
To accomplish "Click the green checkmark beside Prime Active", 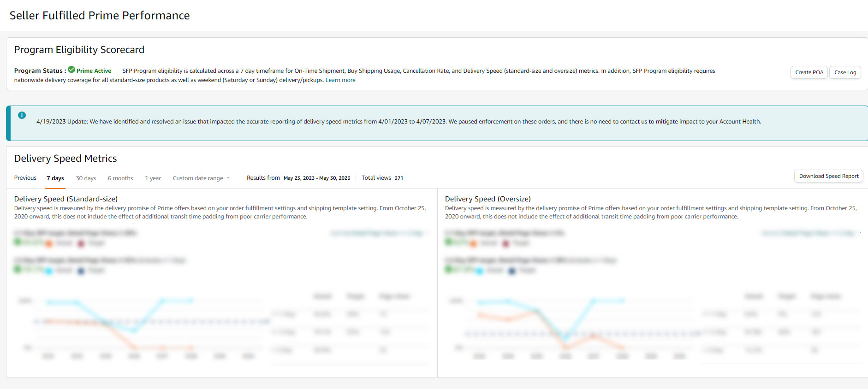I will coord(71,70).
